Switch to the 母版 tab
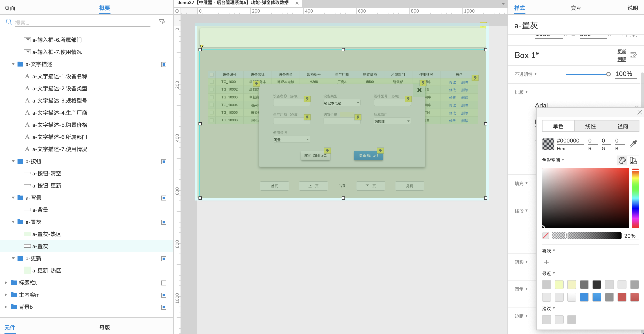 pyautogui.click(x=104, y=327)
